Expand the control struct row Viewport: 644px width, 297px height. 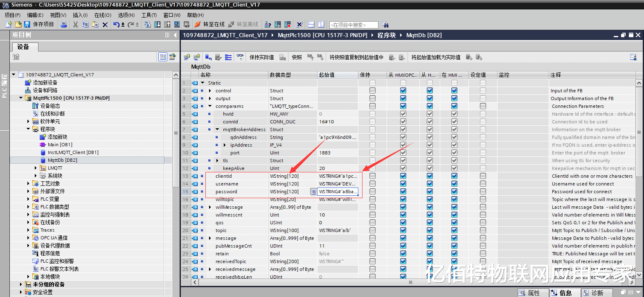[210, 91]
